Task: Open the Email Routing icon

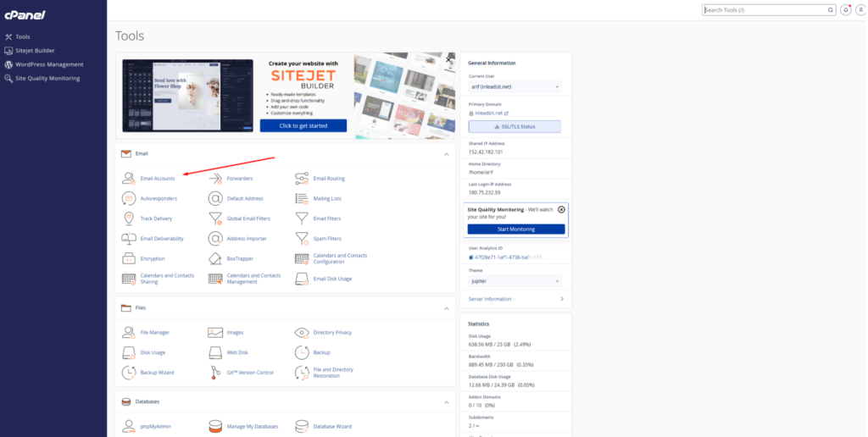Action: (x=302, y=178)
